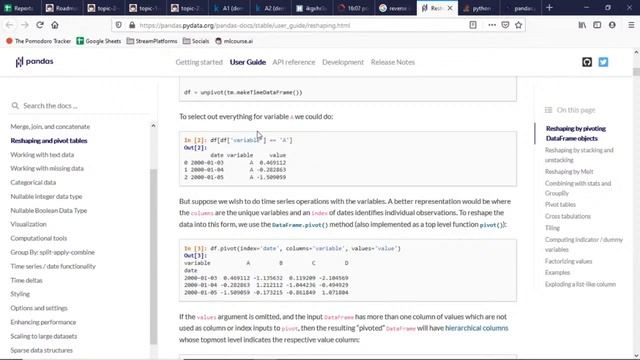Open Scaling to large datasets page

[x=44, y=336]
